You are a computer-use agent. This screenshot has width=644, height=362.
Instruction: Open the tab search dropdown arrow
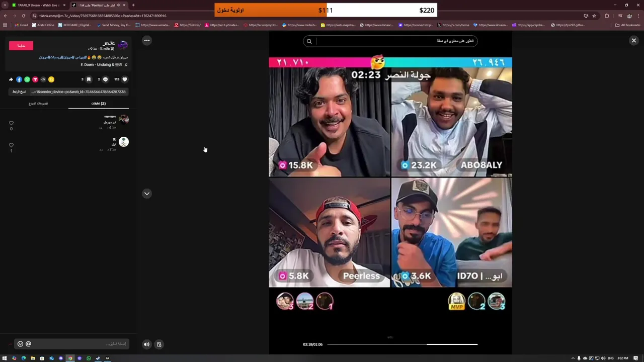click(x=4, y=5)
